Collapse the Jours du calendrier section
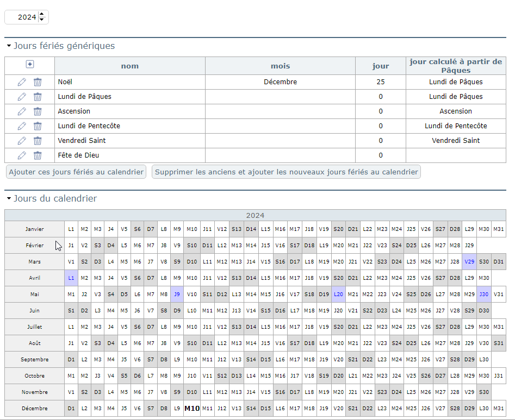 click(x=9, y=199)
